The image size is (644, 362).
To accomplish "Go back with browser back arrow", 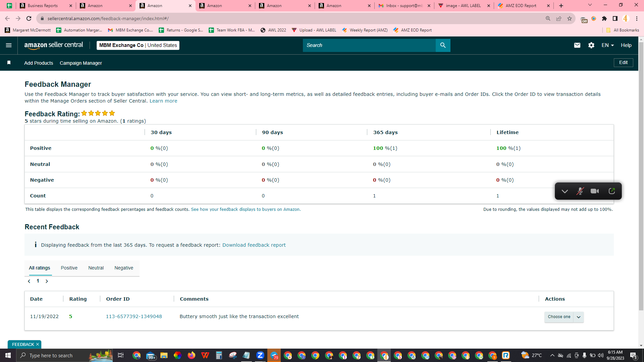I will coord(7,18).
